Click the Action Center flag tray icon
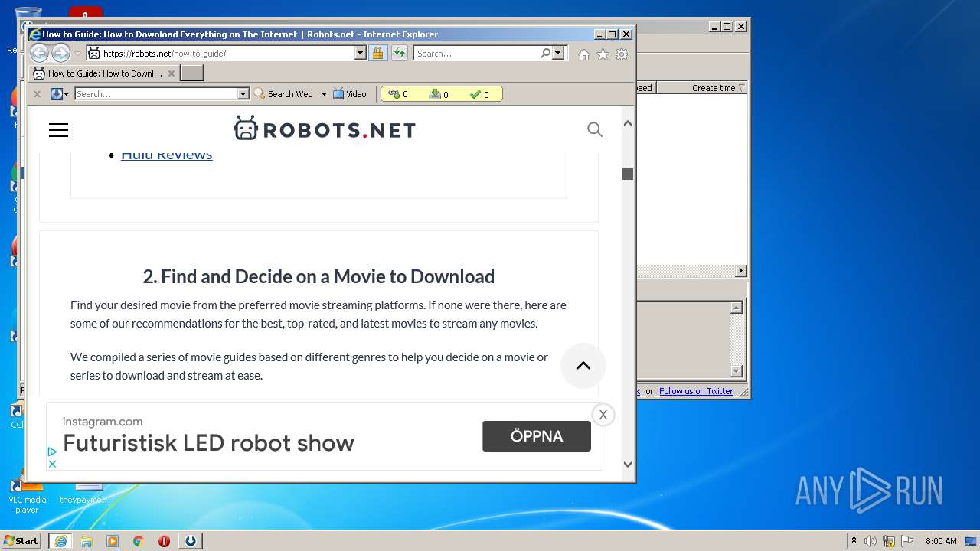The width and height of the screenshot is (980, 551). click(x=907, y=541)
